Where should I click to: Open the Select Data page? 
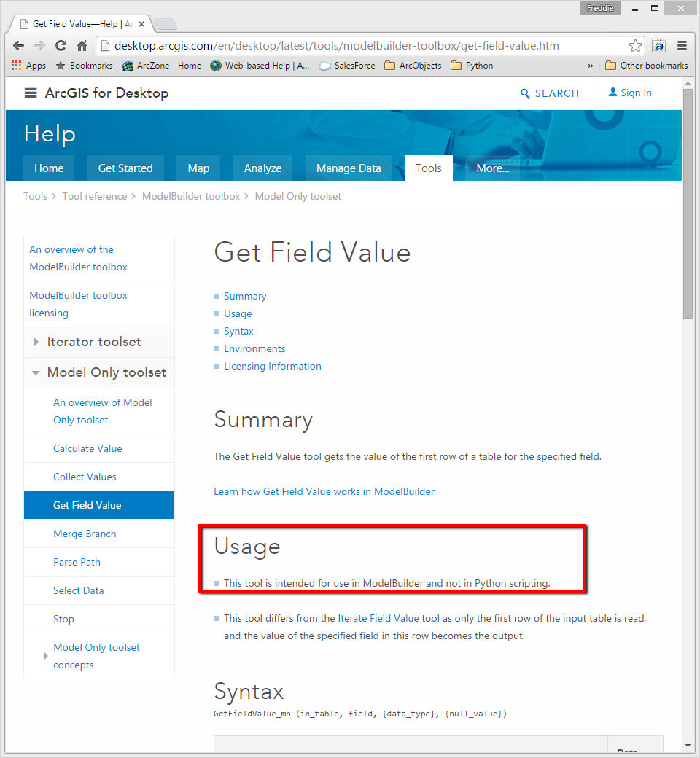[x=78, y=591]
